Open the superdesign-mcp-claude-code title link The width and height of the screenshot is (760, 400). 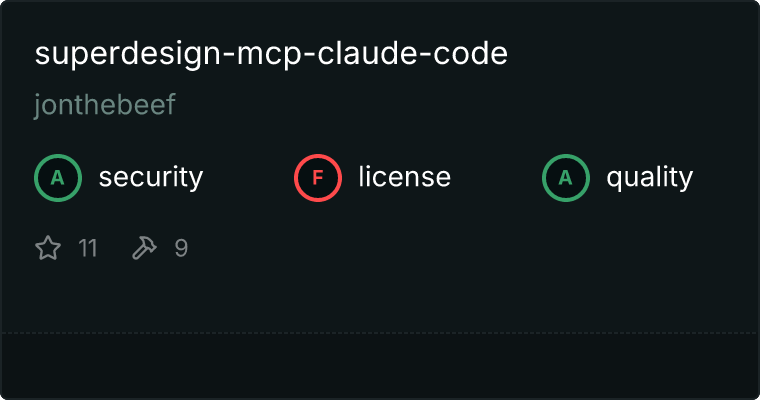(x=271, y=54)
